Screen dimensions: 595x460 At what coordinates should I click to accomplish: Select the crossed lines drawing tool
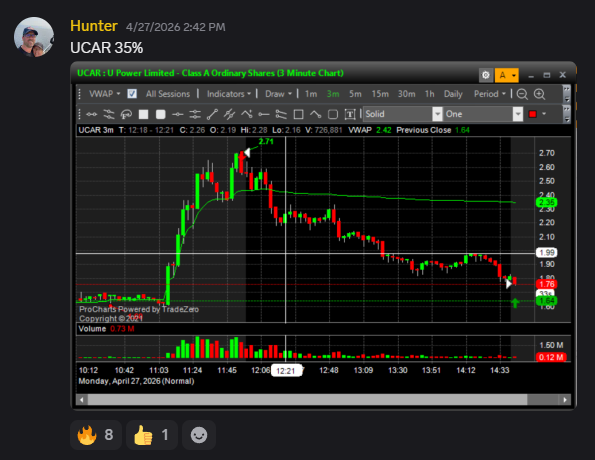109,114
